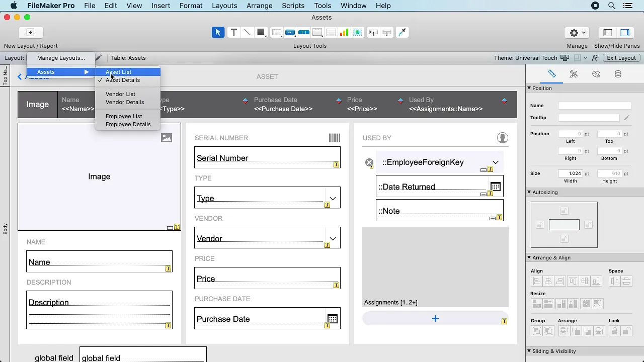Select the Portal tool
The width and height of the screenshot is (644, 362).
pyautogui.click(x=331, y=32)
